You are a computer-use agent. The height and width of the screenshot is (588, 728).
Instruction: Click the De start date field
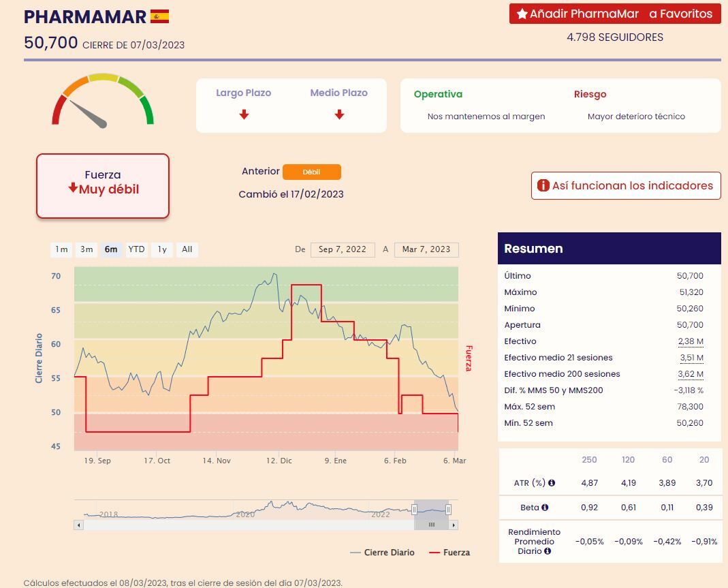(343, 249)
